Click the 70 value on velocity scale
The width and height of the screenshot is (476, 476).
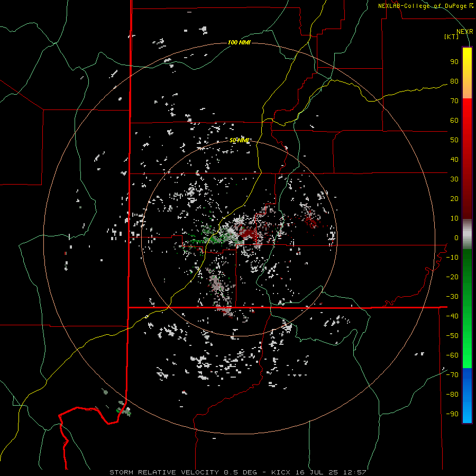tap(454, 101)
